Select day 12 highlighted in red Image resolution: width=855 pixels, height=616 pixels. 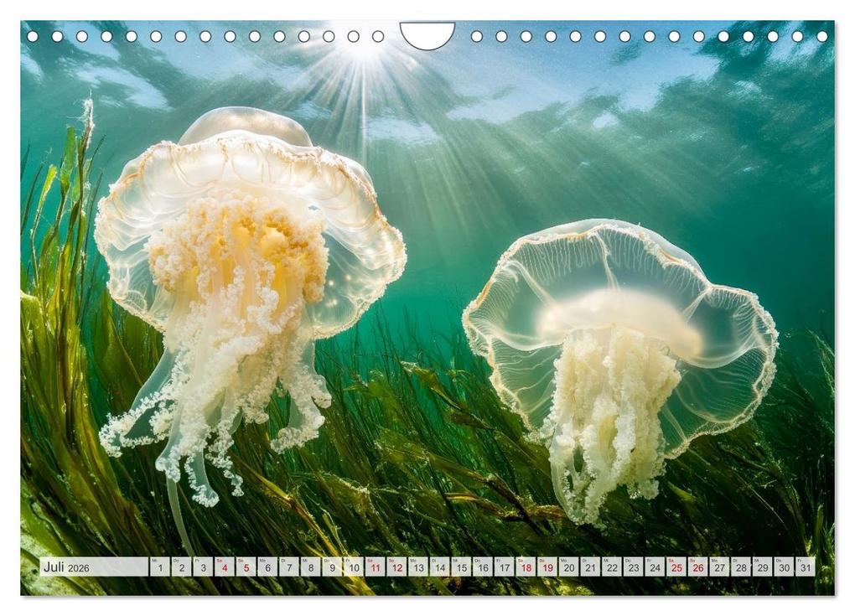click(x=396, y=567)
